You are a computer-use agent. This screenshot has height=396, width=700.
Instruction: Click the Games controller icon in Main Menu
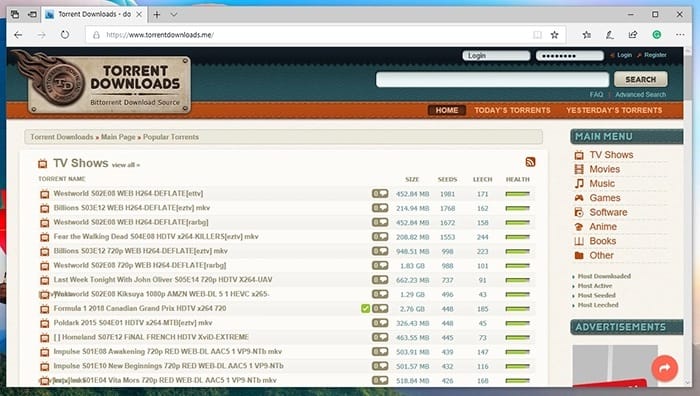click(579, 198)
